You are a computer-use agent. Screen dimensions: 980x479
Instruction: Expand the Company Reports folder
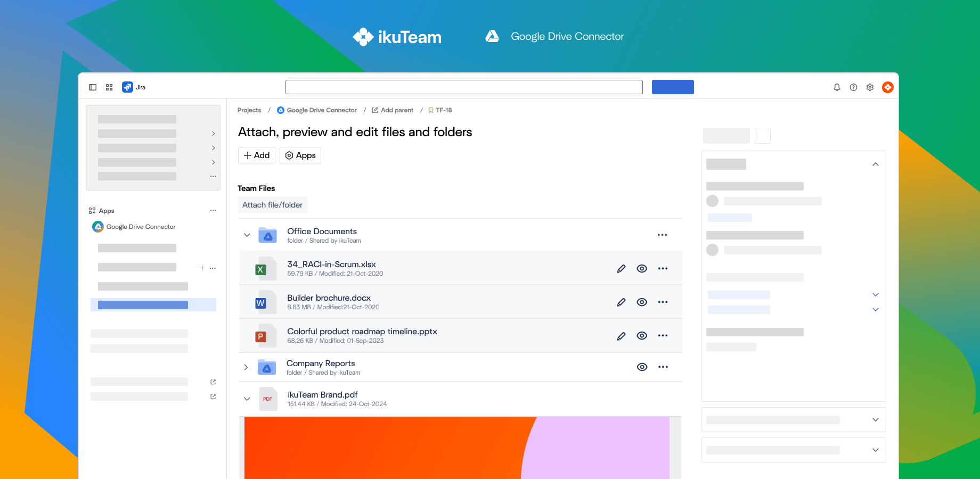tap(246, 367)
